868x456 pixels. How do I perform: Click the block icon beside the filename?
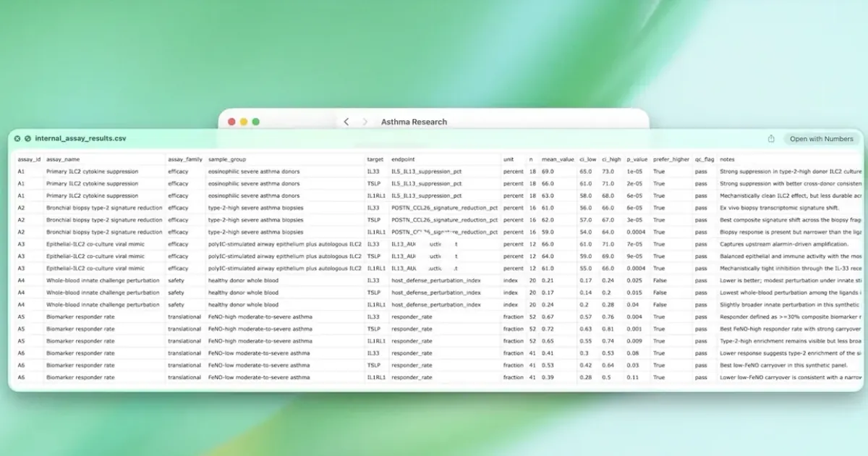[x=27, y=138]
